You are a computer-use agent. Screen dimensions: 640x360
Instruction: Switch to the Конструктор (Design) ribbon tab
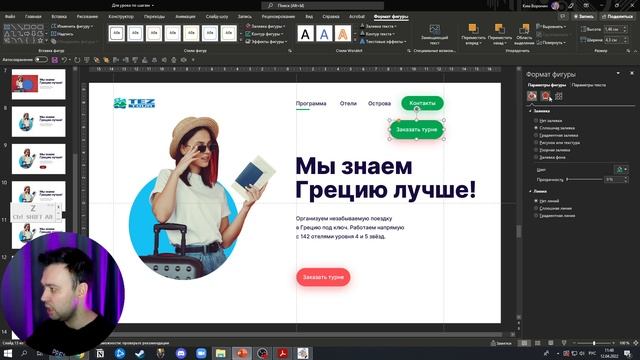pos(121,17)
